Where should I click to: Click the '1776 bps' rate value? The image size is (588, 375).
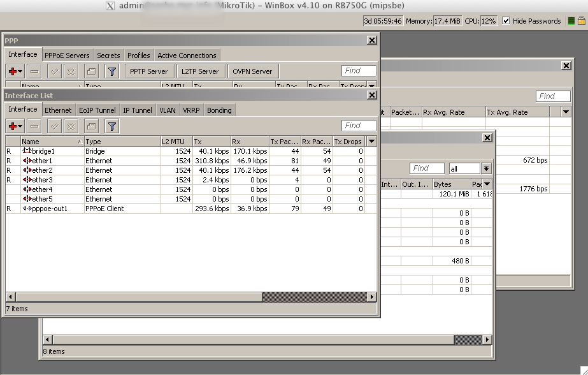coord(533,189)
